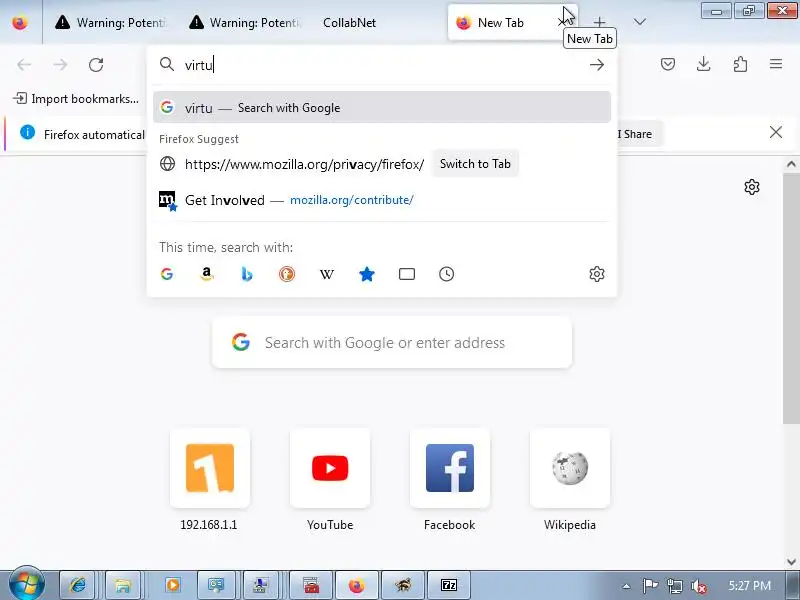Viewport: 800px width, 600px height.
Task: Search this time with Wikipedia icon
Action: 327,274
